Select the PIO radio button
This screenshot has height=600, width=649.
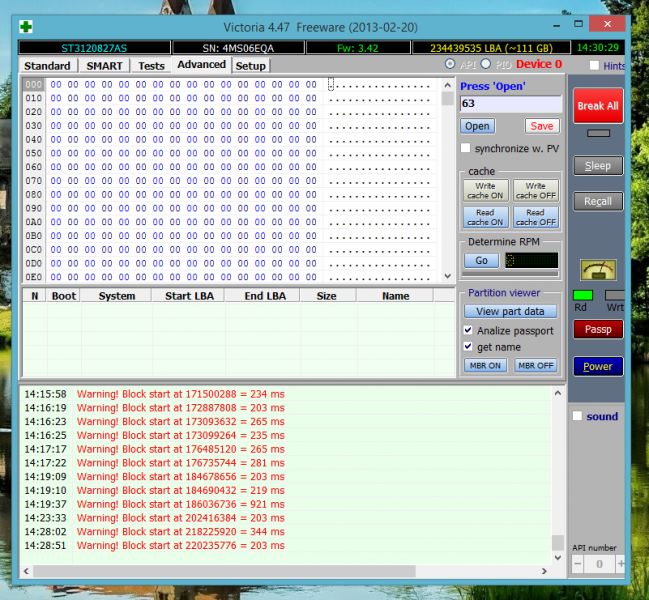click(487, 64)
